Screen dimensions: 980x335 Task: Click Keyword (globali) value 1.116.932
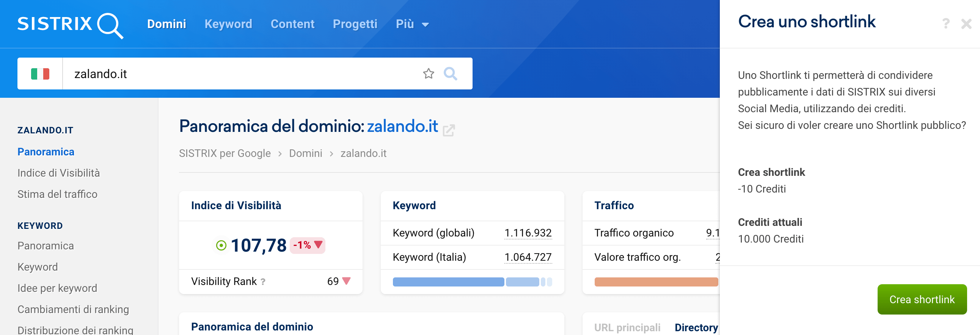(528, 233)
